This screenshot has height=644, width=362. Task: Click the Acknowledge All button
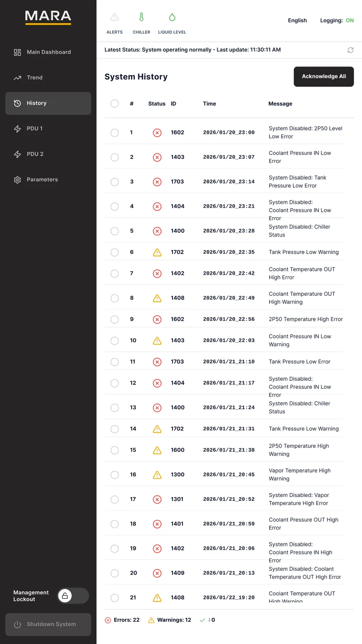[324, 76]
